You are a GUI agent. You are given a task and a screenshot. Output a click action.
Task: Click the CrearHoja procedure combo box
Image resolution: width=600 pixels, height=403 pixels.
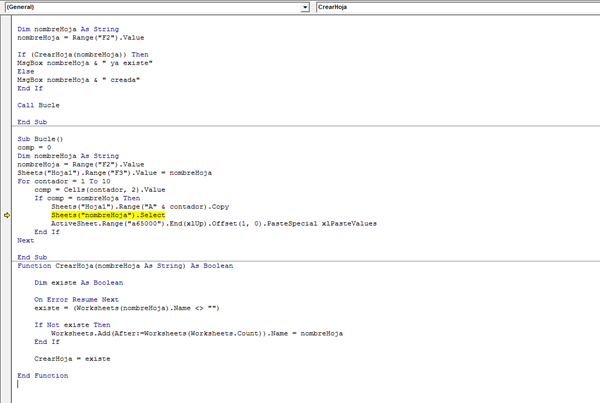point(455,7)
